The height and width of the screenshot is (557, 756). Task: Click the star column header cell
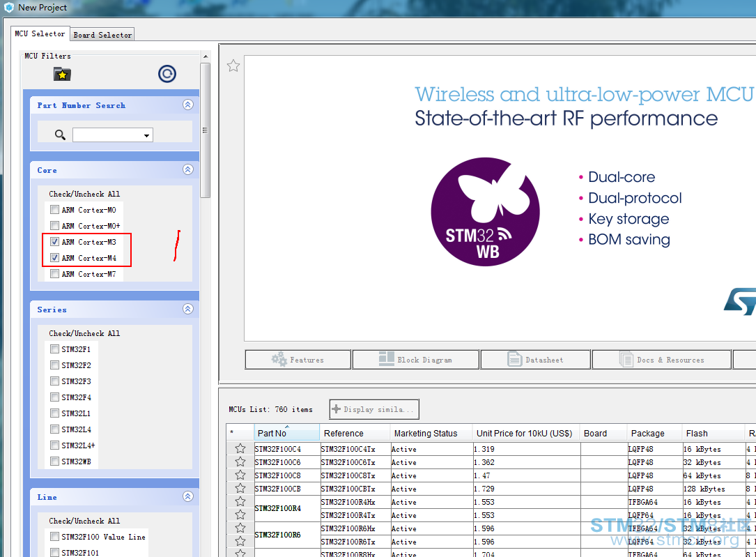(240, 433)
